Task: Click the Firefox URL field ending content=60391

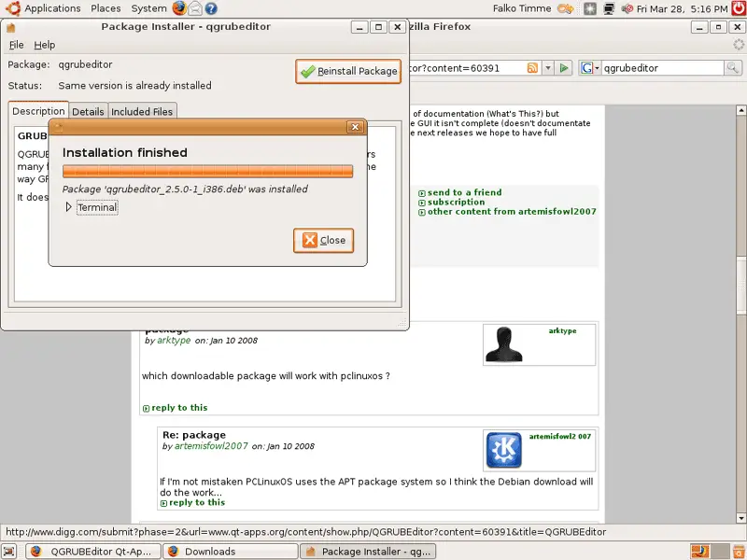Action: [x=467, y=68]
